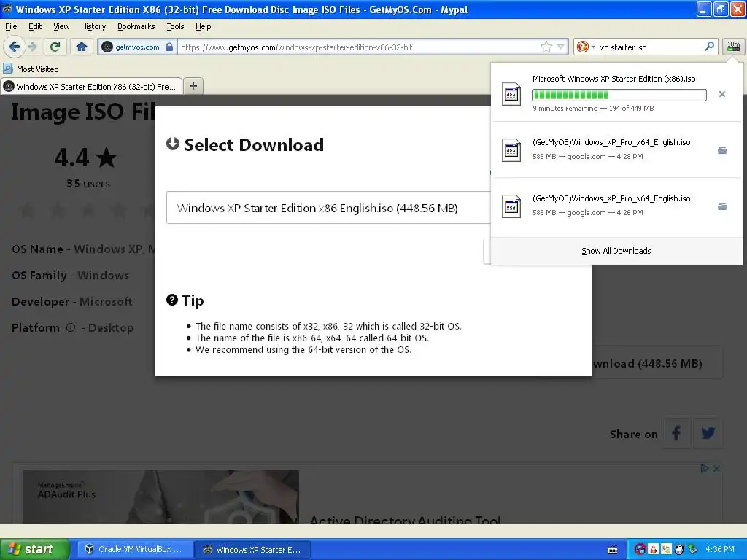Screen dimensions: 747x560
Task: Select Windows XP Starter Edition x86 English.iso option
Action: [x=329, y=208]
